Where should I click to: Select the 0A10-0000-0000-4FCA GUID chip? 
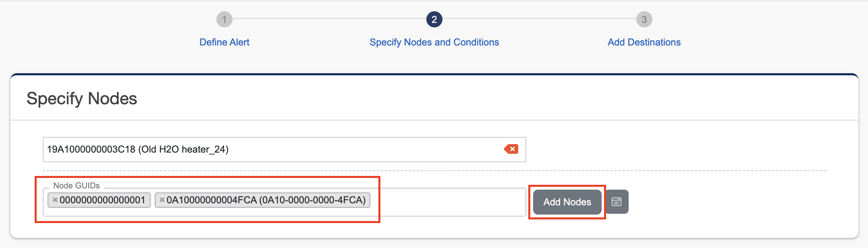[266, 200]
